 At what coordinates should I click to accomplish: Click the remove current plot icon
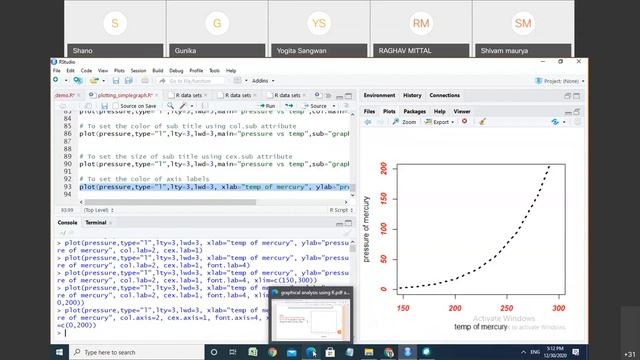click(x=464, y=122)
